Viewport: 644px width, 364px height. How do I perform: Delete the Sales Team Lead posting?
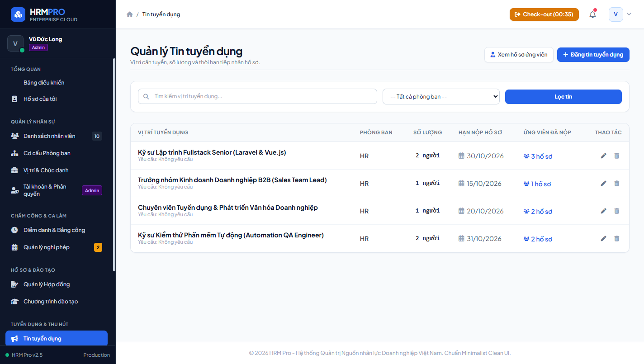(x=617, y=183)
